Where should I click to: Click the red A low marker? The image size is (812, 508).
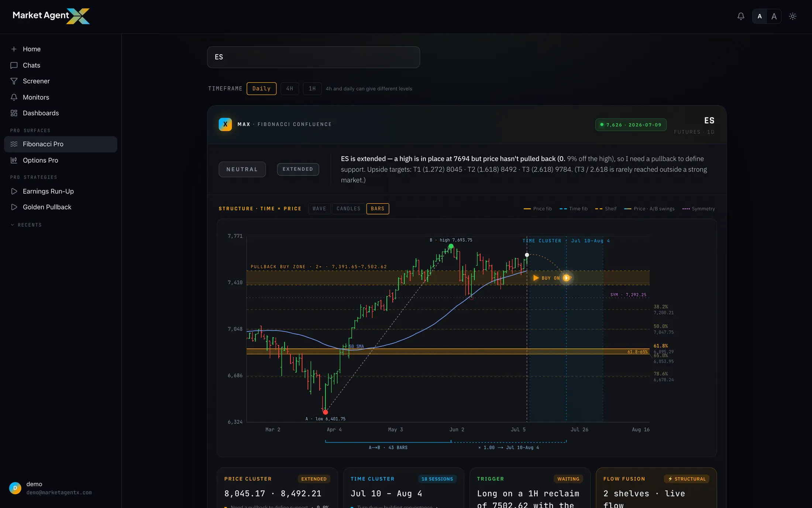[x=325, y=412]
